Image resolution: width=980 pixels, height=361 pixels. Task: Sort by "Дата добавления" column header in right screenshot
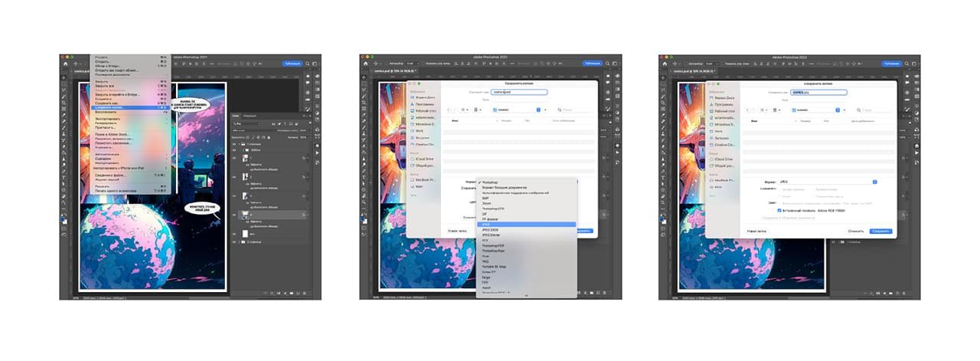point(864,121)
